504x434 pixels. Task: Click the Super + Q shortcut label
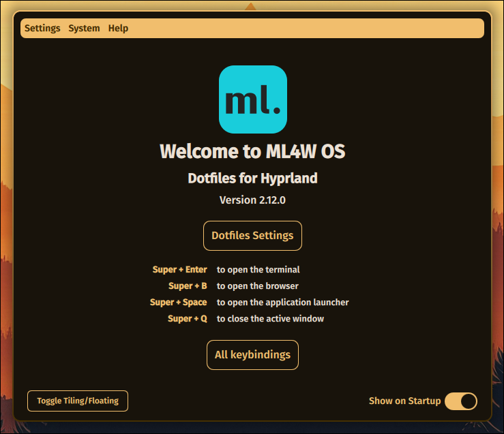pos(187,319)
